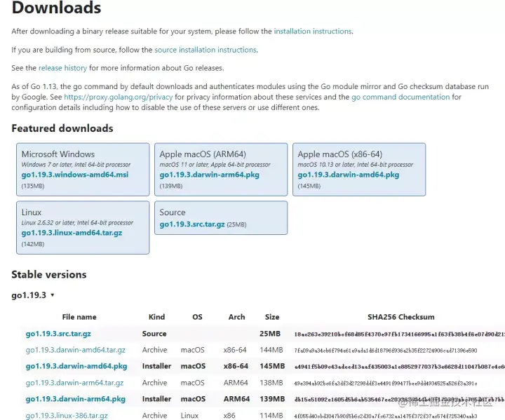Click the Size column header

272,317
